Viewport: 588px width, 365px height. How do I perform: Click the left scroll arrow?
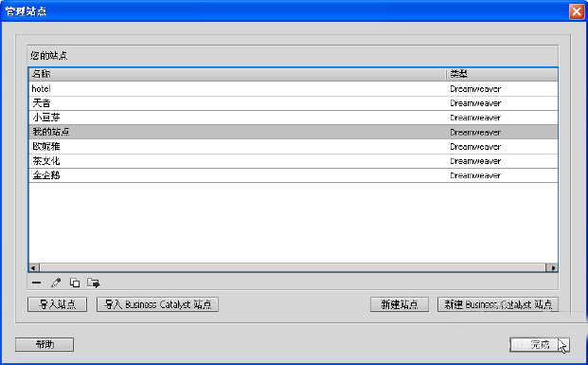pyautogui.click(x=33, y=267)
